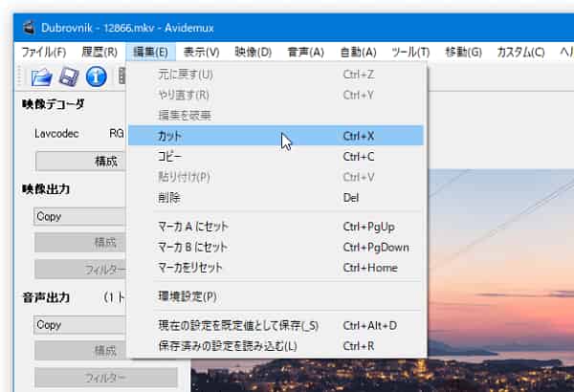Click the Save Video floppy icon
This screenshot has height=392, width=574.
(69, 76)
